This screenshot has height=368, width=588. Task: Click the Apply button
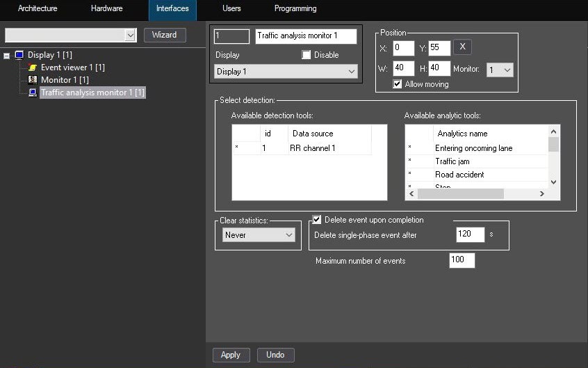pyautogui.click(x=231, y=355)
